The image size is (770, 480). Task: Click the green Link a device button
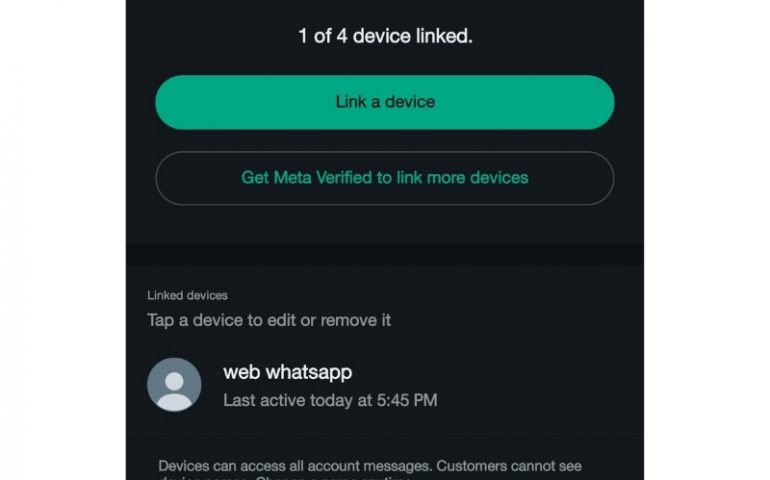coord(385,102)
